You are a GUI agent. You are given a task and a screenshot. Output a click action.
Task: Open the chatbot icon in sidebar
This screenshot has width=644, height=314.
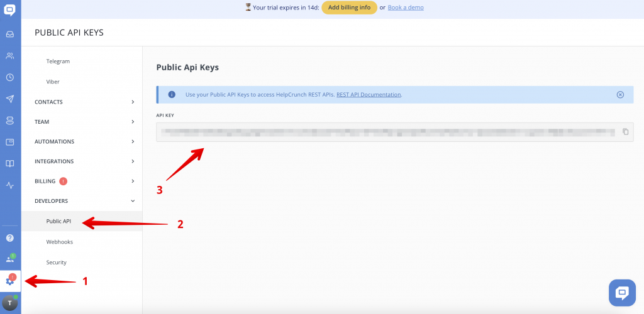(10, 120)
